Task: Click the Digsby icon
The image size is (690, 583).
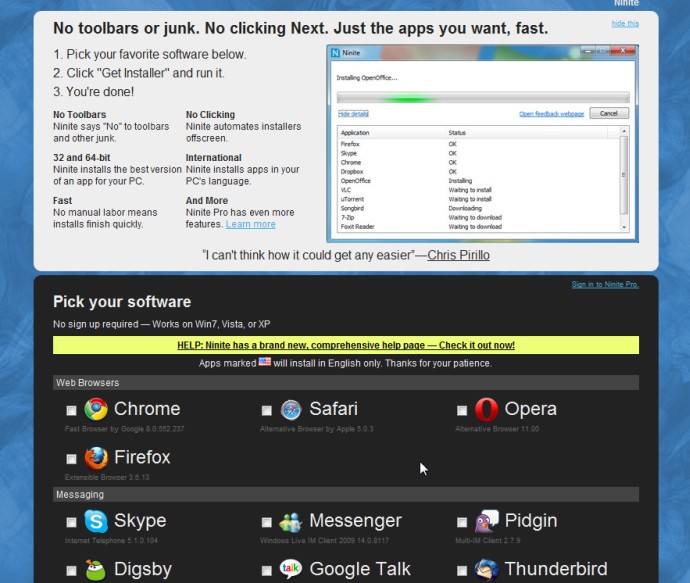Action: pyautogui.click(x=95, y=570)
